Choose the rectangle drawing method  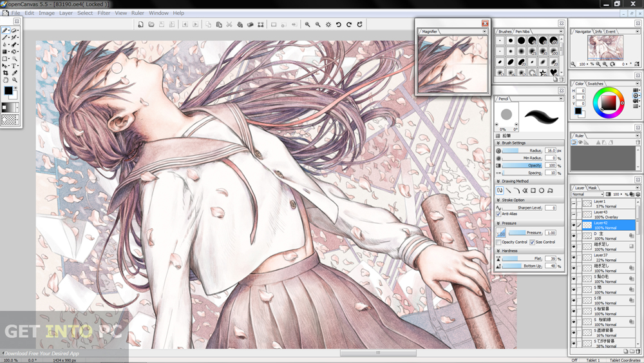tap(533, 190)
